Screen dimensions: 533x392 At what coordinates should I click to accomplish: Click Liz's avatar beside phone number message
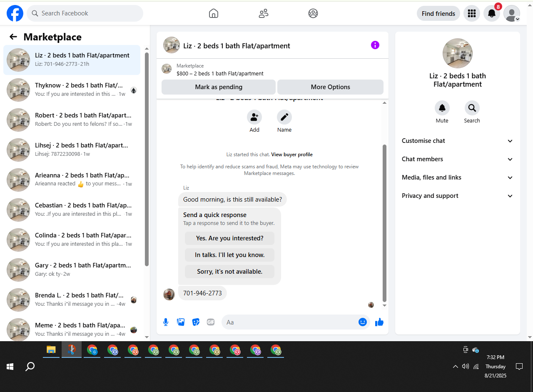coord(169,295)
